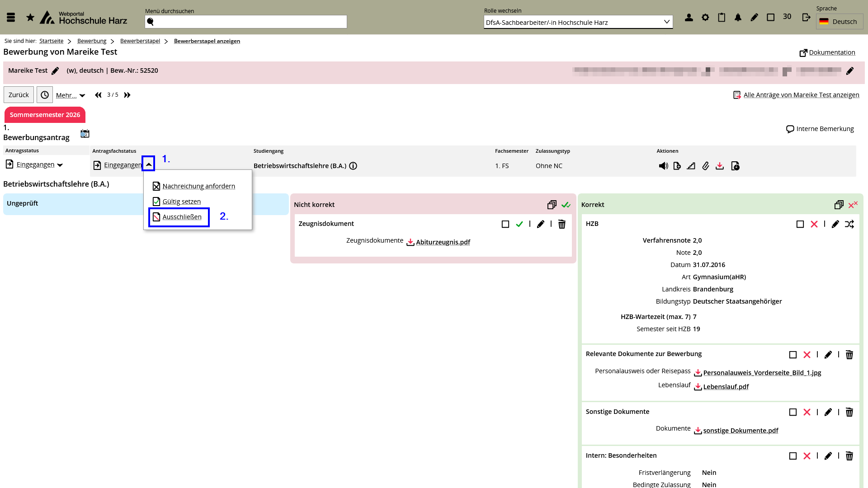The width and height of the screenshot is (868, 488).
Task: Tick the HZB section checkbox
Action: pyautogui.click(x=800, y=224)
